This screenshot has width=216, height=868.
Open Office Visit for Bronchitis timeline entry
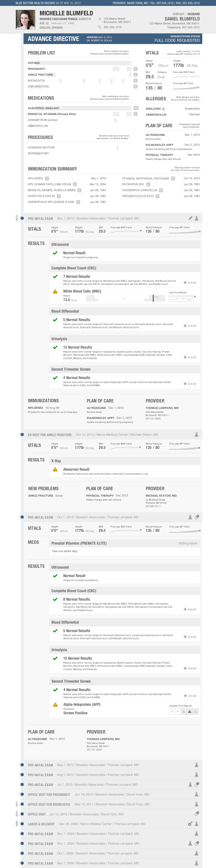click(x=111, y=804)
